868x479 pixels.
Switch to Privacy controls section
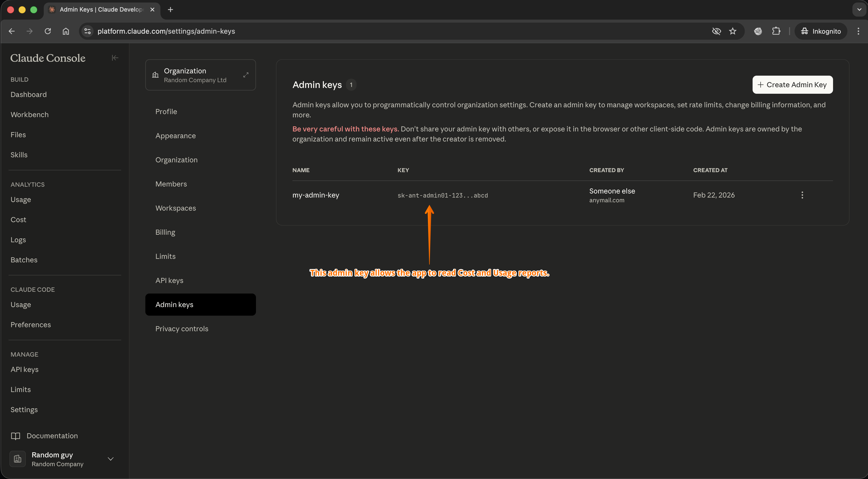[182, 328]
